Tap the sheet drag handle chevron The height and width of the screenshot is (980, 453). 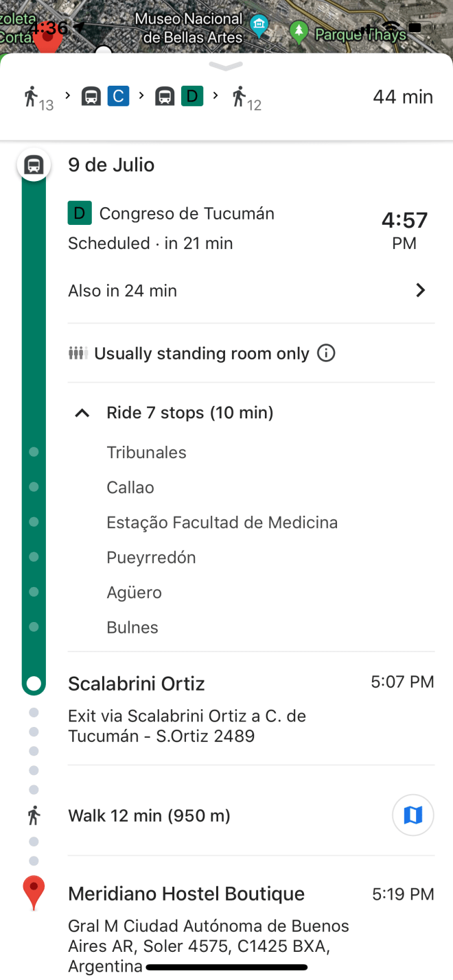click(226, 66)
